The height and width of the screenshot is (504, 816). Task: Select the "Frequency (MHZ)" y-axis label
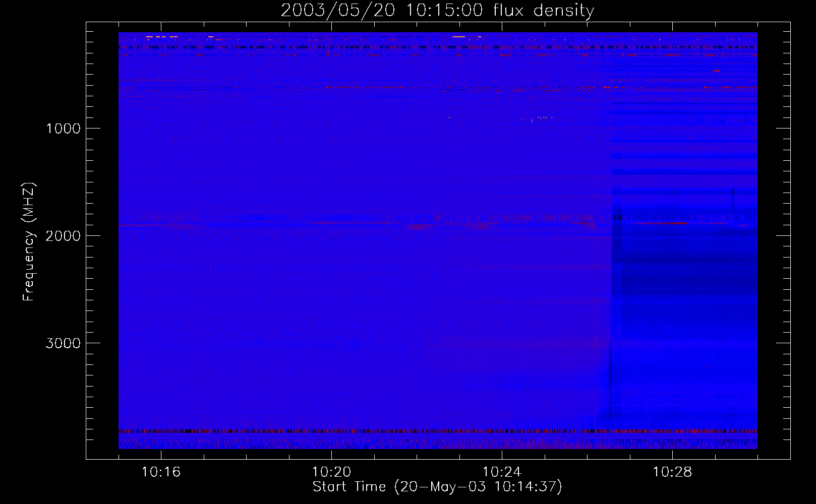(x=29, y=242)
